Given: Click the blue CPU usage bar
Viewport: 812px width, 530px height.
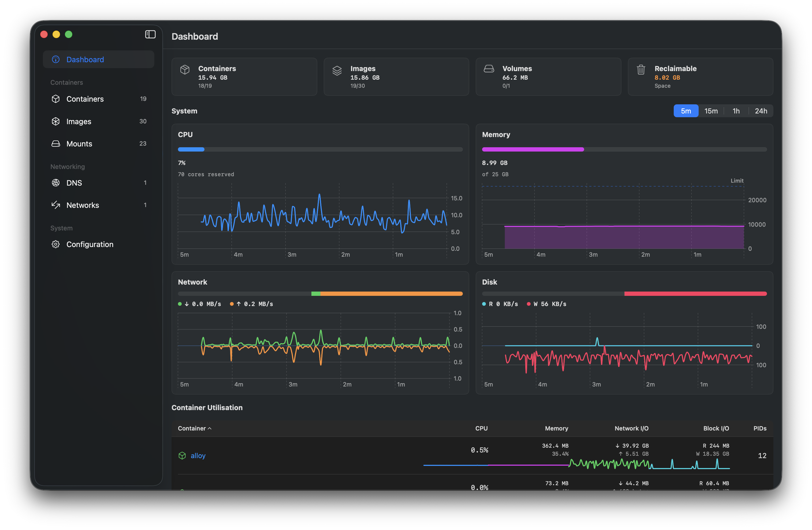Looking at the screenshot, I should click(x=191, y=150).
